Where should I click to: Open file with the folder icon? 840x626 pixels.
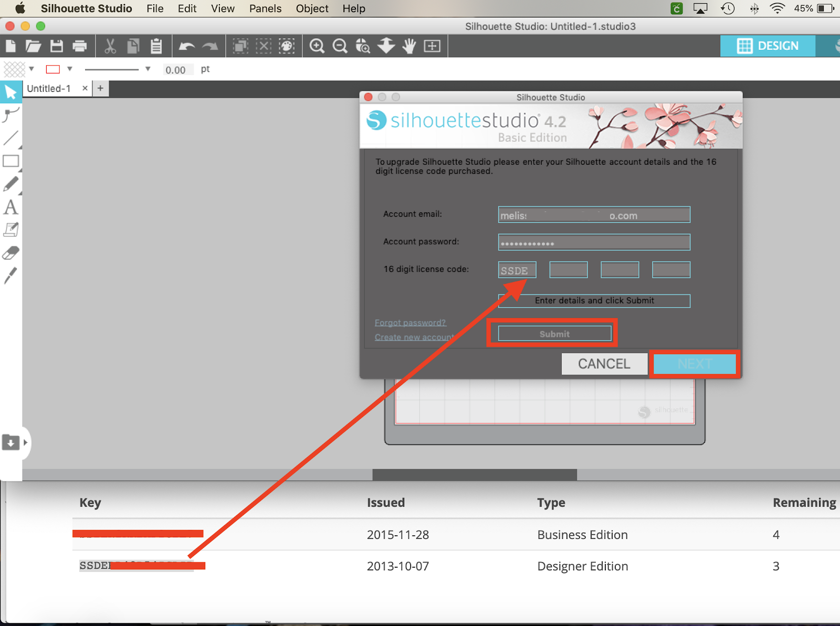[33, 46]
